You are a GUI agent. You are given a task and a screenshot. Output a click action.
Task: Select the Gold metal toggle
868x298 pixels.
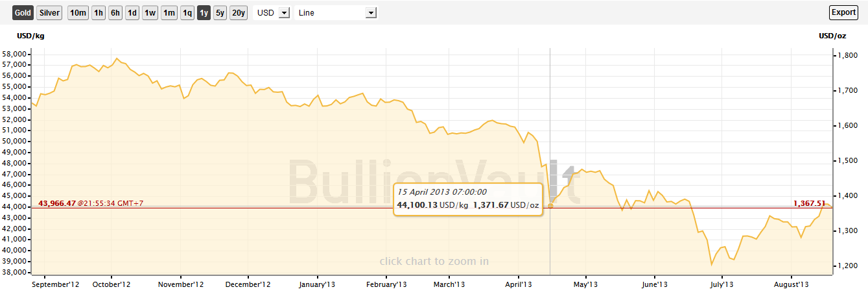[x=23, y=13]
